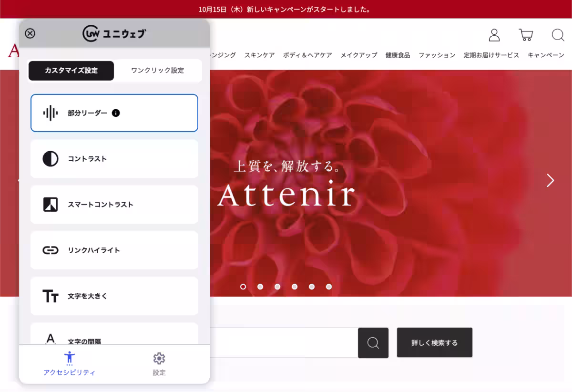Viewport: 572px width, 392px height.
Task: Click the sound wave icon for 部分リーダー
Action: (50, 113)
